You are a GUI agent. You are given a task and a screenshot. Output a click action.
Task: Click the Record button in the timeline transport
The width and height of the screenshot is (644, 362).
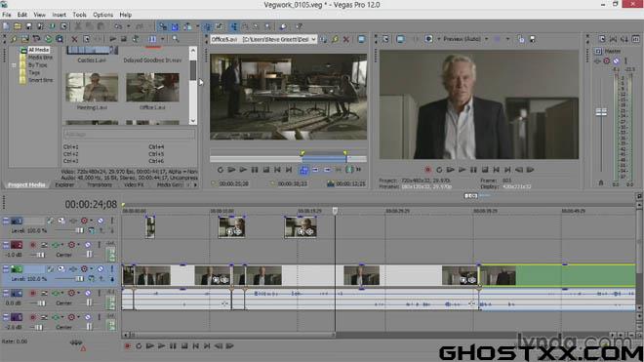click(x=127, y=346)
